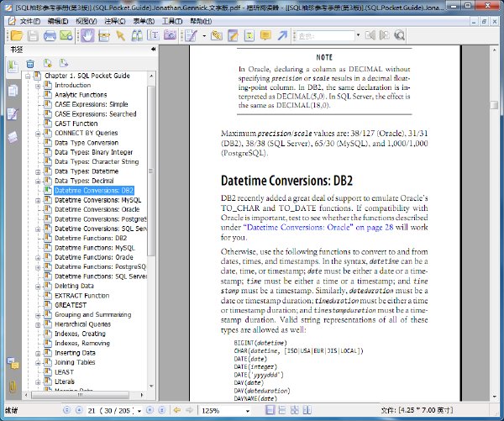Expand Datetime Conversions: MySQL node

click(38, 201)
